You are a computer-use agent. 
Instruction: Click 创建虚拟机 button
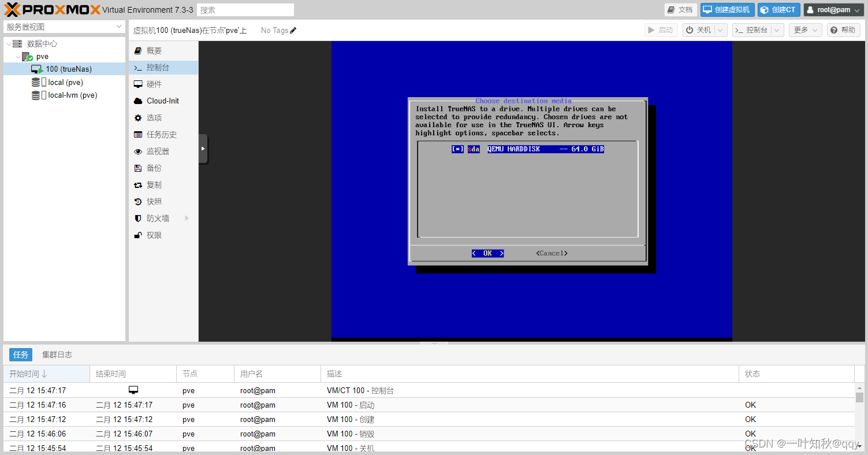(728, 10)
